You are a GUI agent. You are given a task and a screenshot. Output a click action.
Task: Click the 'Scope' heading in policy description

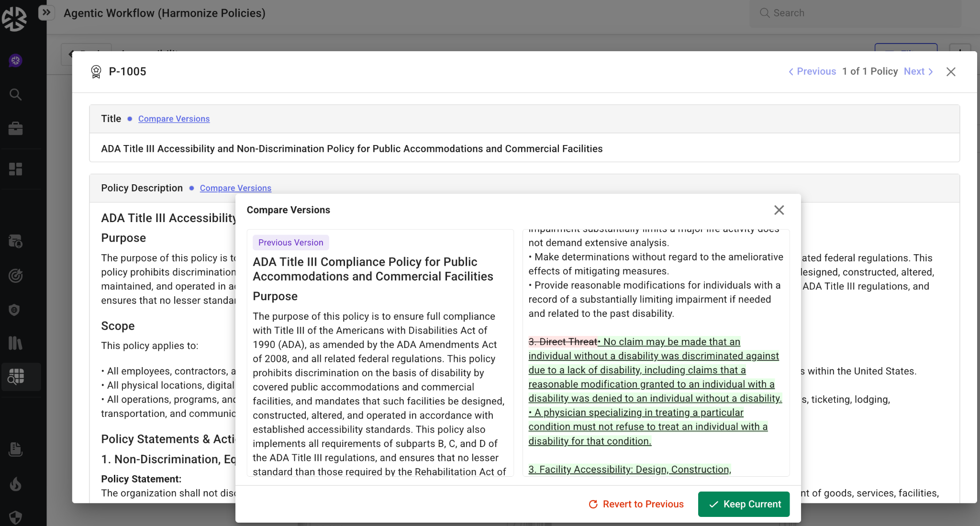click(118, 326)
